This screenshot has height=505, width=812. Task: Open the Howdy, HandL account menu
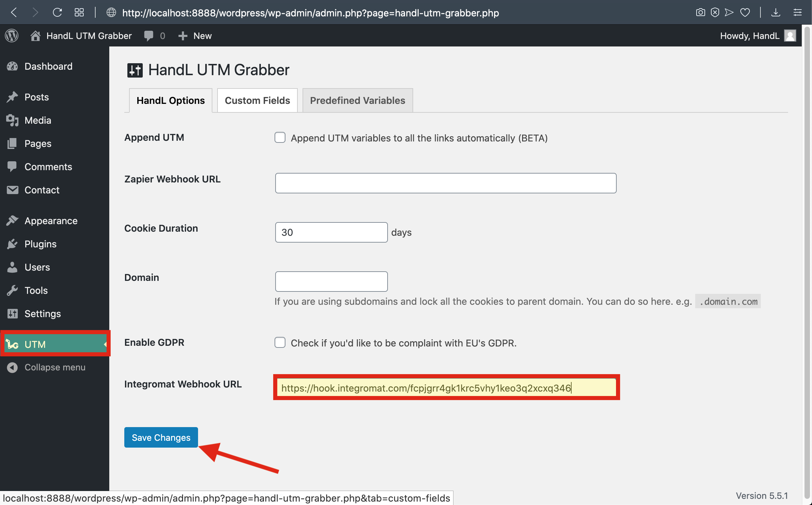tap(750, 36)
